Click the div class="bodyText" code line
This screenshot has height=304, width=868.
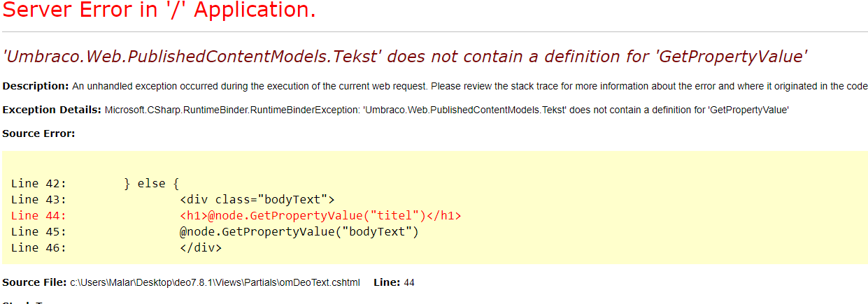click(x=257, y=200)
